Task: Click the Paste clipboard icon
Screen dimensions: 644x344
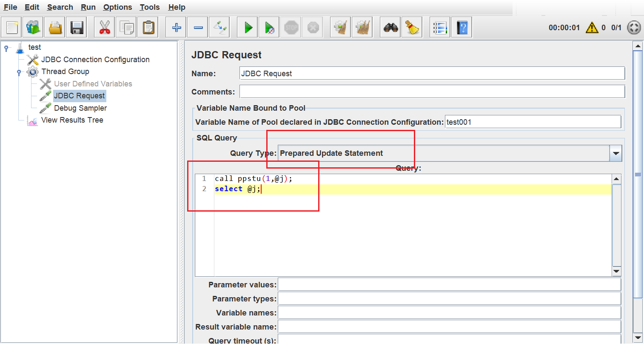Action: [x=148, y=28]
